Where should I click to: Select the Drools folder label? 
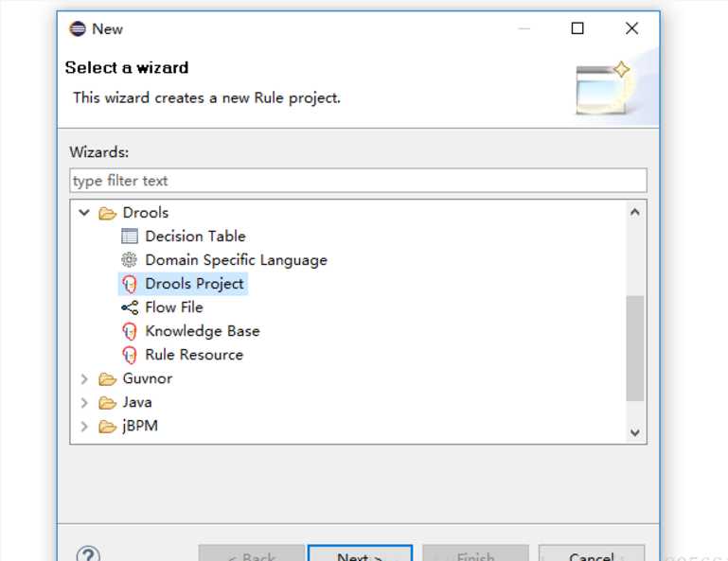pyautogui.click(x=146, y=213)
